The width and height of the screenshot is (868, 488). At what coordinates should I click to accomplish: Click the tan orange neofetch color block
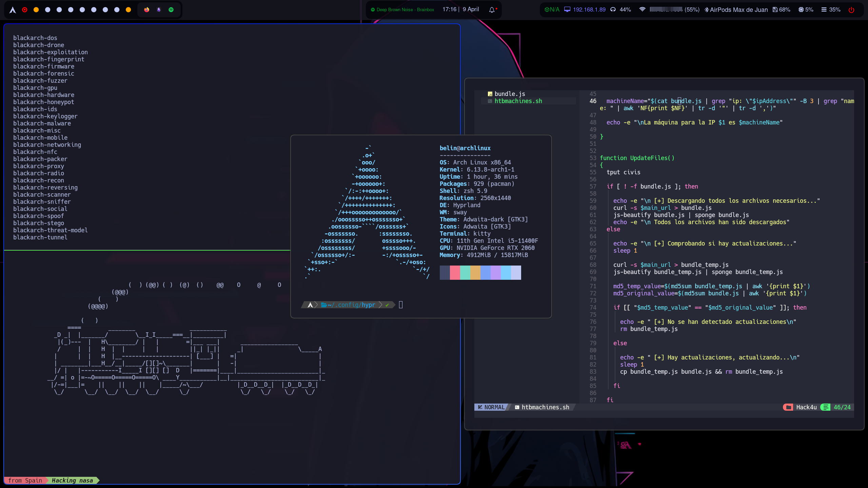click(x=475, y=273)
